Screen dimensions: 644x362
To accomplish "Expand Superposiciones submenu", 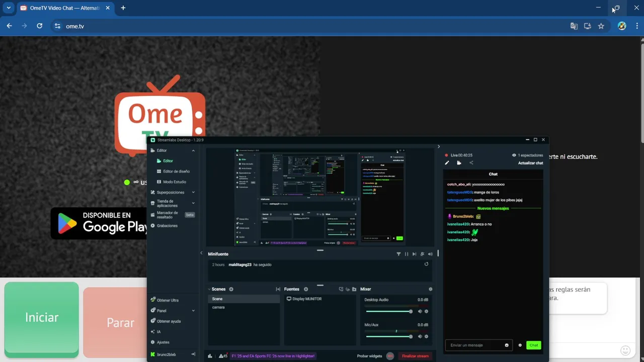I will point(193,193).
